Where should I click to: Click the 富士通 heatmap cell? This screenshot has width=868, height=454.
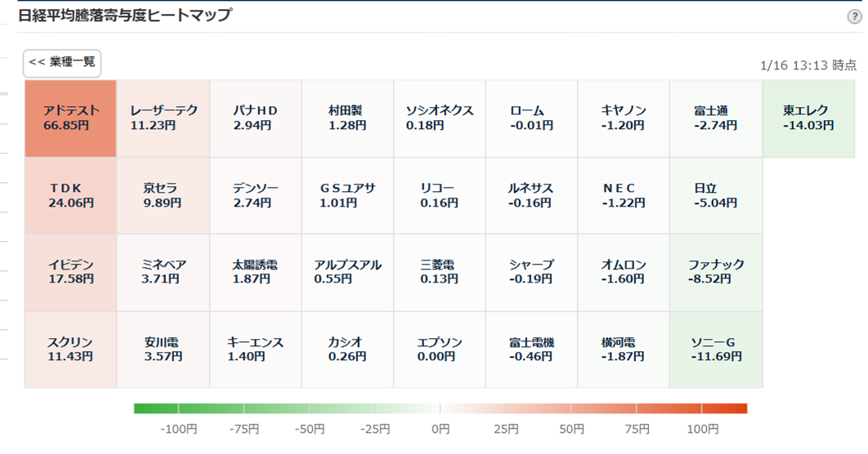pyautogui.click(x=716, y=118)
